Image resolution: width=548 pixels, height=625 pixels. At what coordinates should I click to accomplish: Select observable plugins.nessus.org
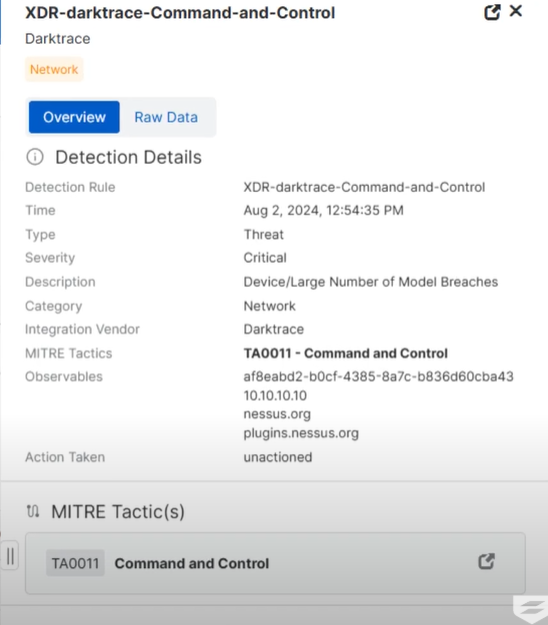(x=301, y=433)
